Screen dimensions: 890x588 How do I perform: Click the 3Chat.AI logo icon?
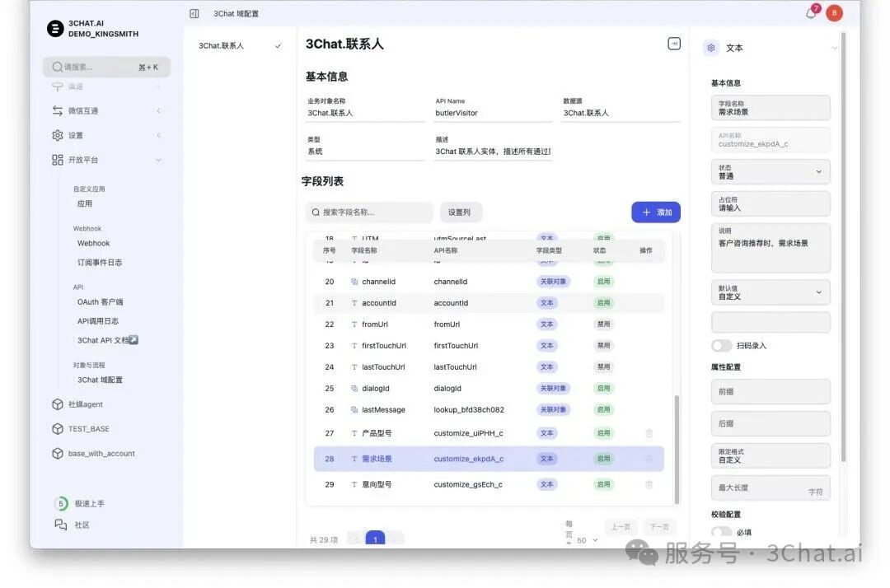point(55,28)
